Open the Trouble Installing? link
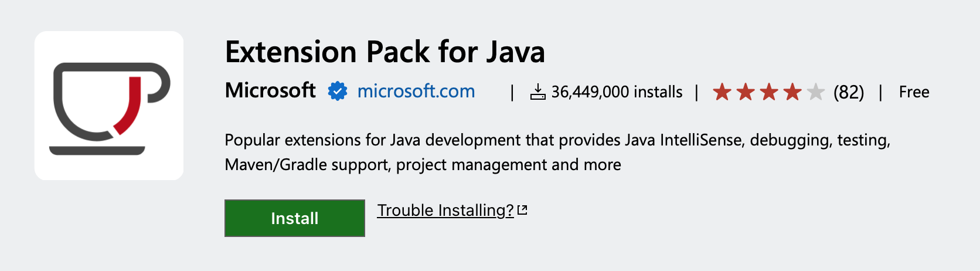 pyautogui.click(x=445, y=210)
